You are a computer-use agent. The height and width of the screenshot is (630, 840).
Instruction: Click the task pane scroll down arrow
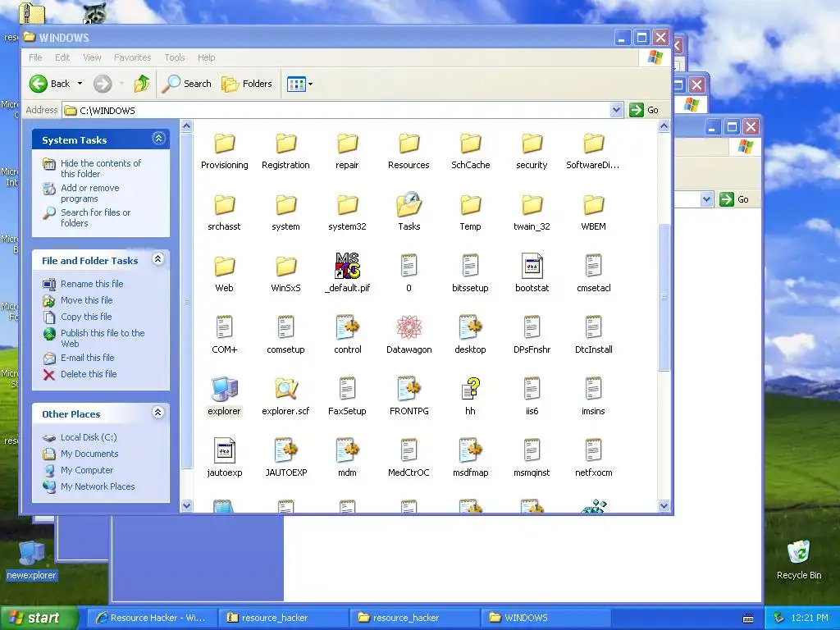pyautogui.click(x=186, y=505)
